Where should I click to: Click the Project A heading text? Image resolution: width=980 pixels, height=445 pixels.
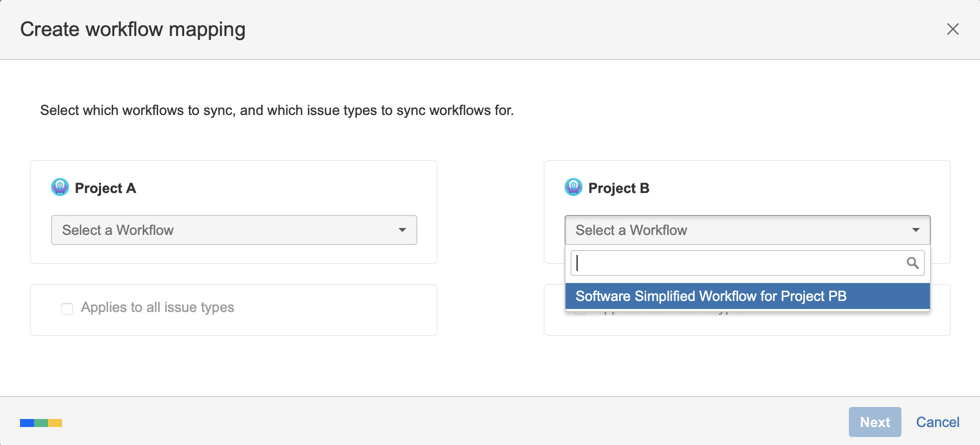105,188
